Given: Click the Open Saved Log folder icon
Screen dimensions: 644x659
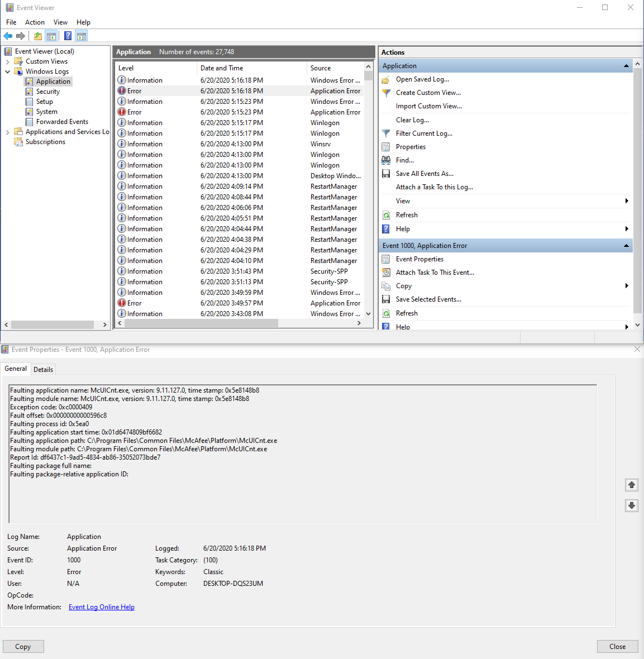Looking at the screenshot, I should (386, 79).
